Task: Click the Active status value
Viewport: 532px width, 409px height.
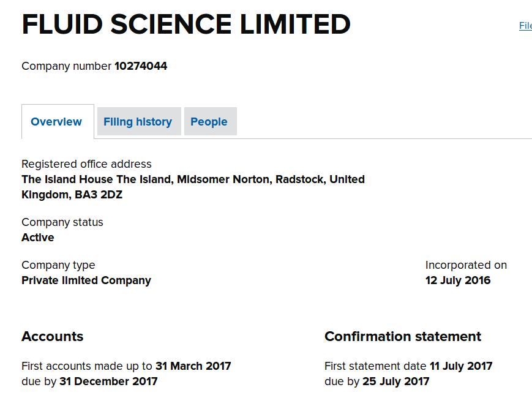Action: (x=38, y=237)
